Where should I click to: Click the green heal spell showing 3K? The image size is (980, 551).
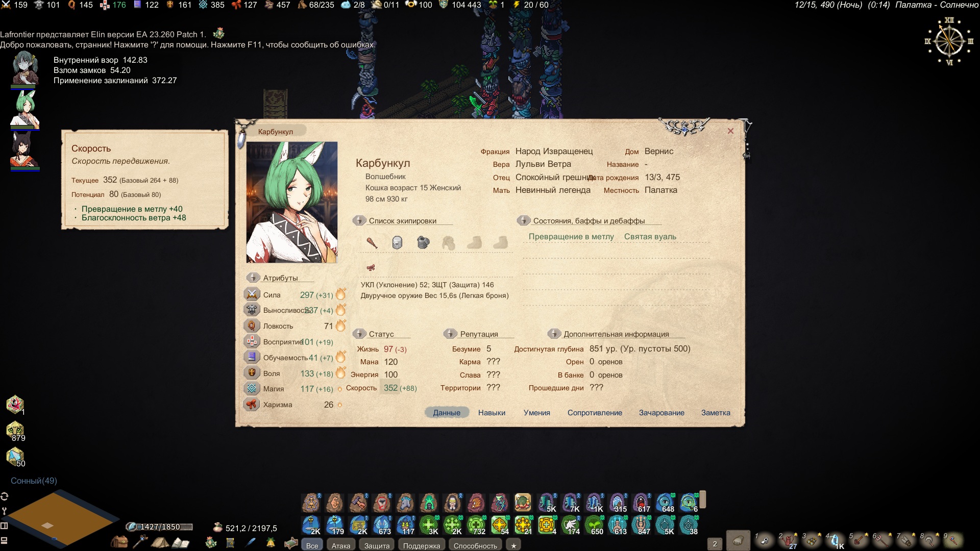click(429, 525)
